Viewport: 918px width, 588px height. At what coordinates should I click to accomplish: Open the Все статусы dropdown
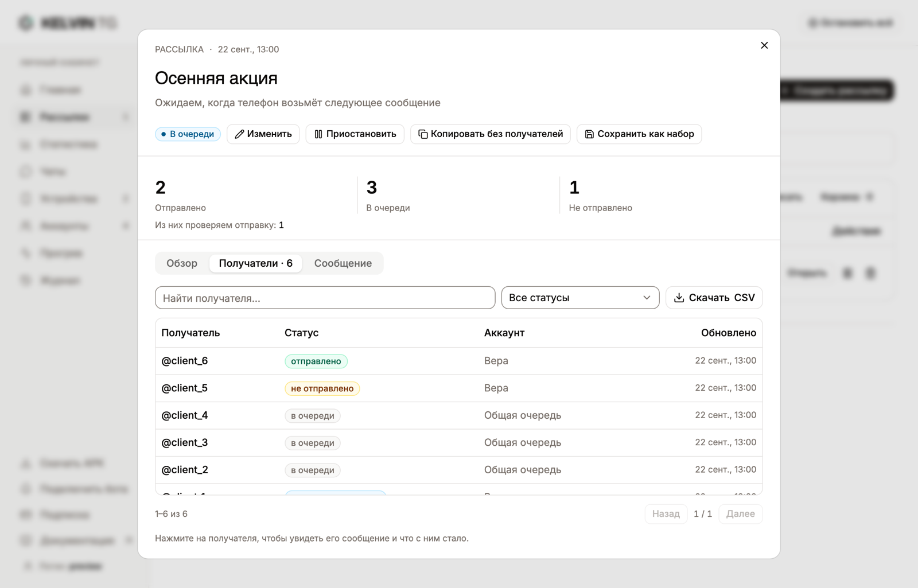[x=580, y=298]
